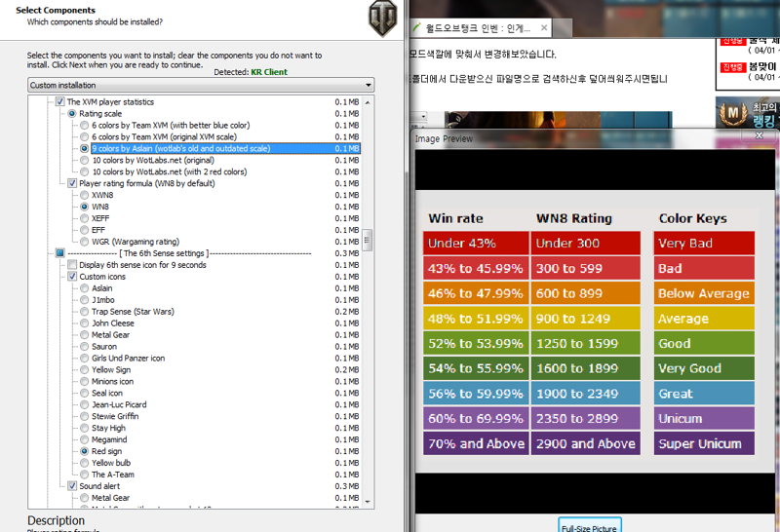Select the Jean-Luc Picard icon option
Image resolution: width=780 pixels, height=532 pixels.
(x=85, y=404)
